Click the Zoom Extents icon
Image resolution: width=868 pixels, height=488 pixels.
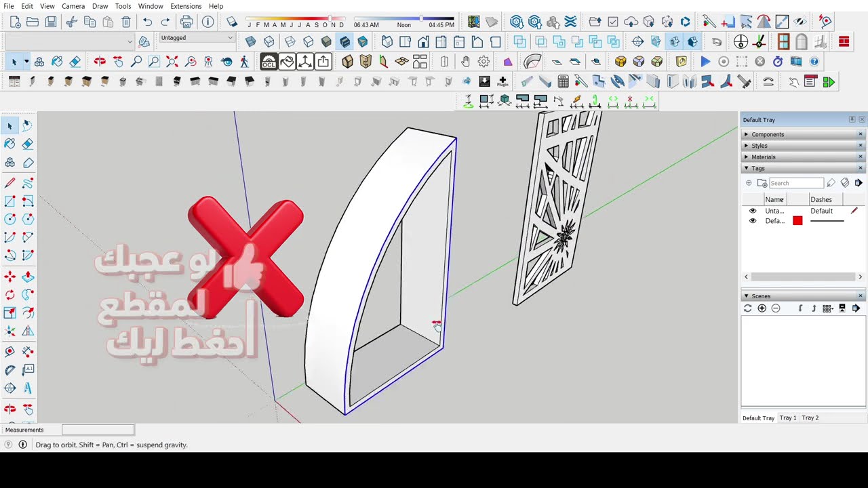pos(172,62)
